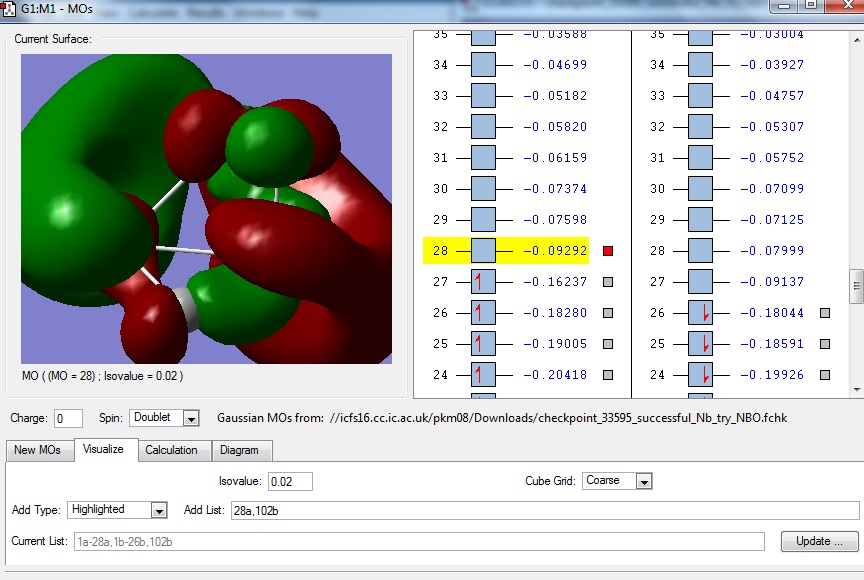Expand the Cube Grid dropdown set to Coarse
The width and height of the screenshot is (864, 580).
tap(643, 481)
